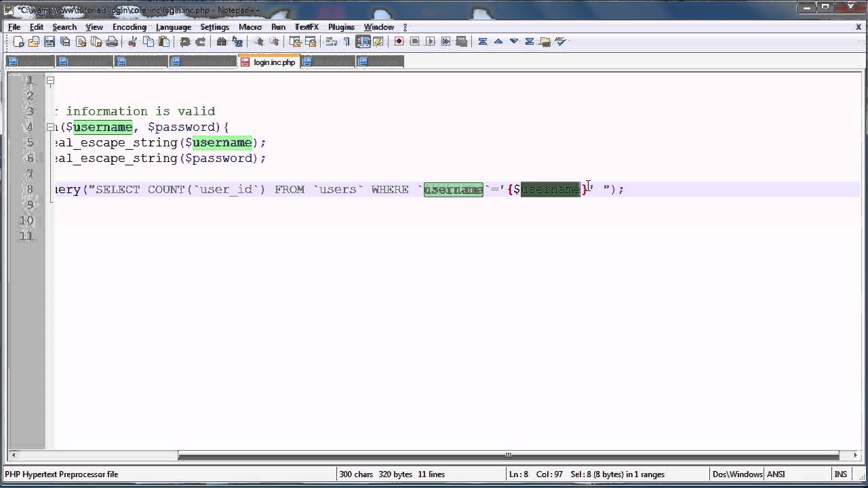The width and height of the screenshot is (868, 488).
Task: Click the folder icon beside the spell-check icon
Action: pos(545,41)
